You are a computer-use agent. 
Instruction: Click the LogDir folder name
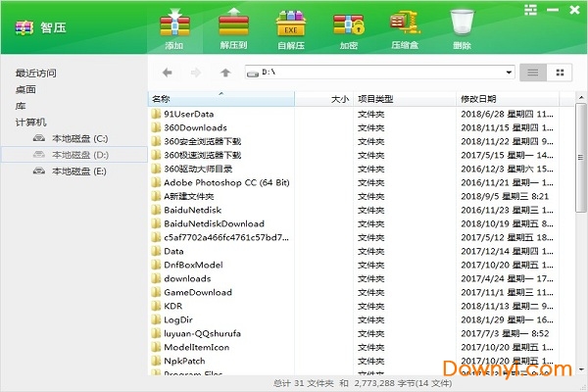[178, 320]
